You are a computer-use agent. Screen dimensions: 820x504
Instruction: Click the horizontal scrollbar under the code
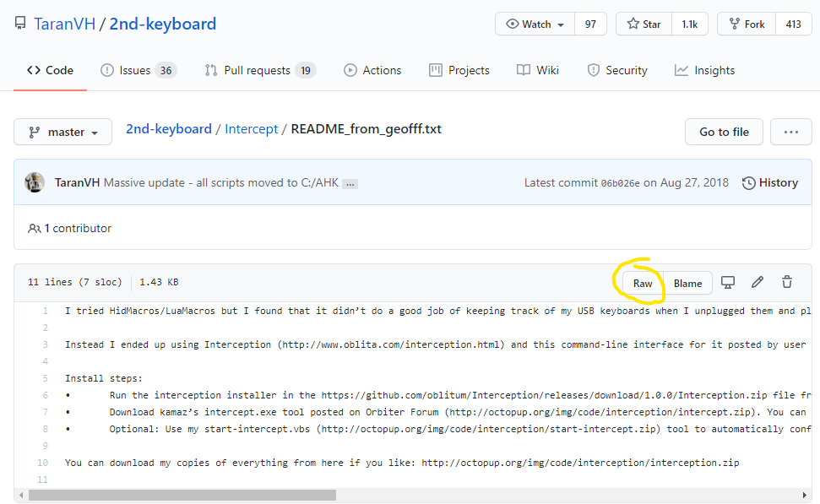click(x=182, y=495)
